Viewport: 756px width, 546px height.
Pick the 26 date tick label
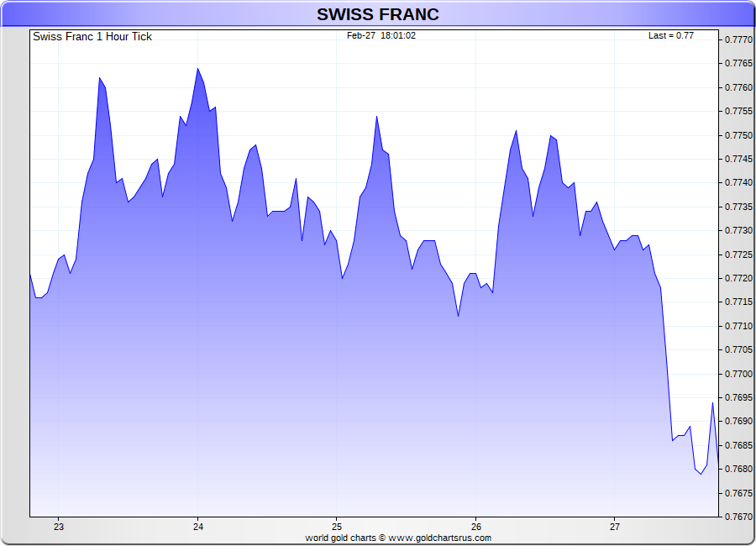point(475,527)
